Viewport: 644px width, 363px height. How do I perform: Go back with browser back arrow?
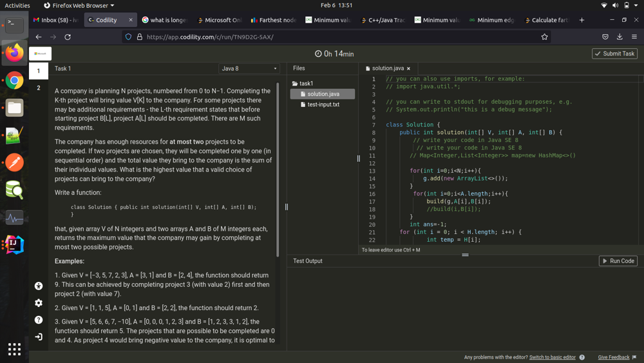click(x=39, y=37)
